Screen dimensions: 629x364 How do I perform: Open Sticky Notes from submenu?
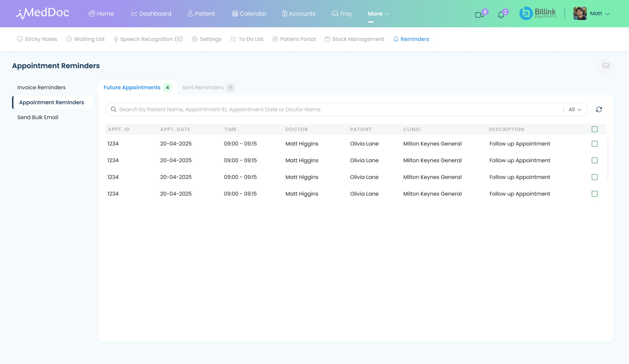[x=37, y=39]
